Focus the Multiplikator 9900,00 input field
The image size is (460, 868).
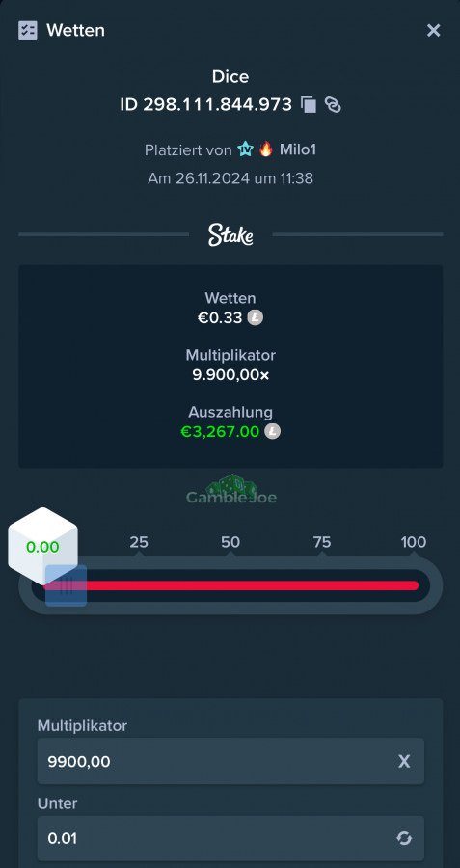(230, 761)
